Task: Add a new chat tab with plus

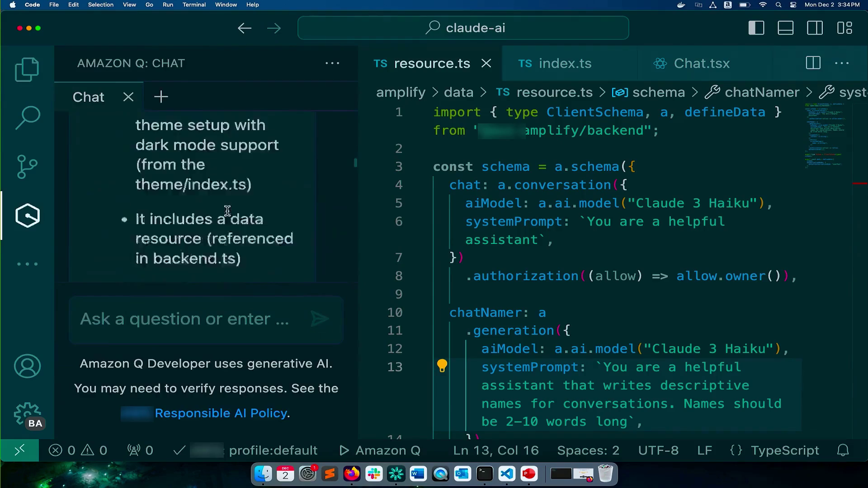Action: click(161, 97)
